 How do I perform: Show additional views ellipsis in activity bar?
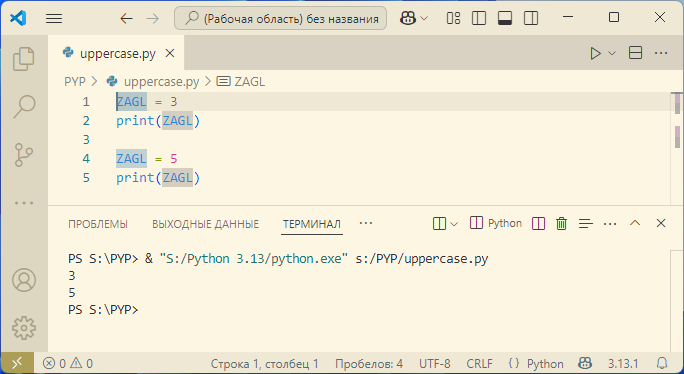(x=24, y=203)
